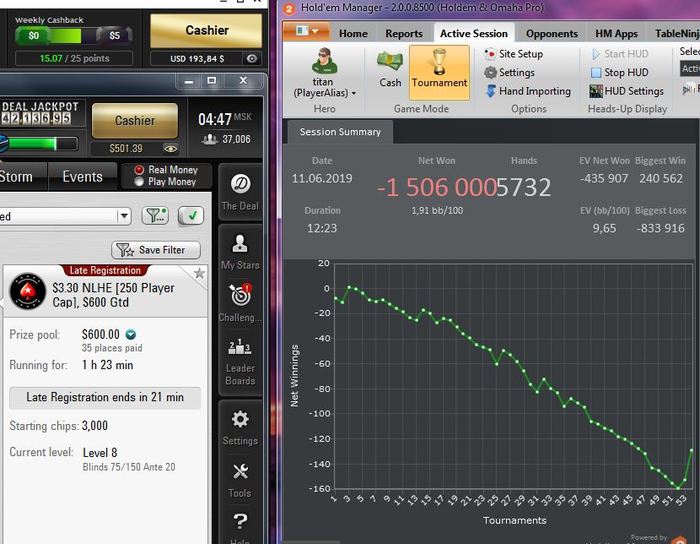Click the EV bb/100 value 9,65
700x544 pixels.
coord(604,228)
